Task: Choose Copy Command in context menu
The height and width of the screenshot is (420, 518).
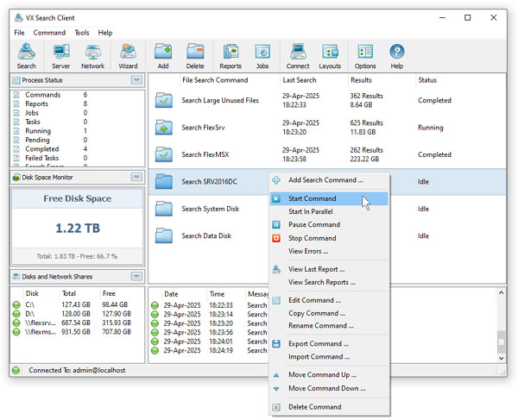Action: click(x=329, y=313)
